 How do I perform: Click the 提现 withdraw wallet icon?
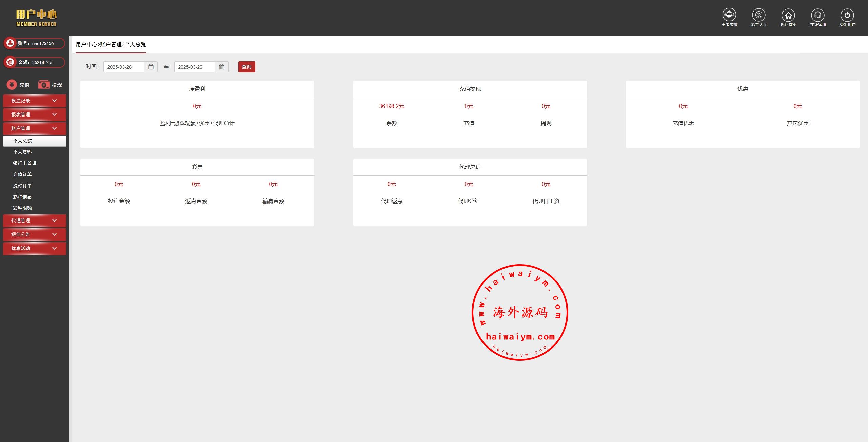pyautogui.click(x=44, y=85)
